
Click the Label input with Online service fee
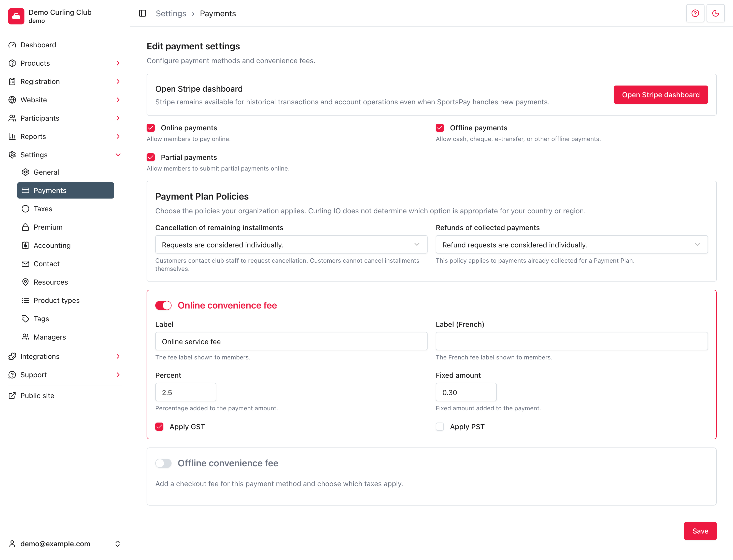pyautogui.click(x=291, y=341)
